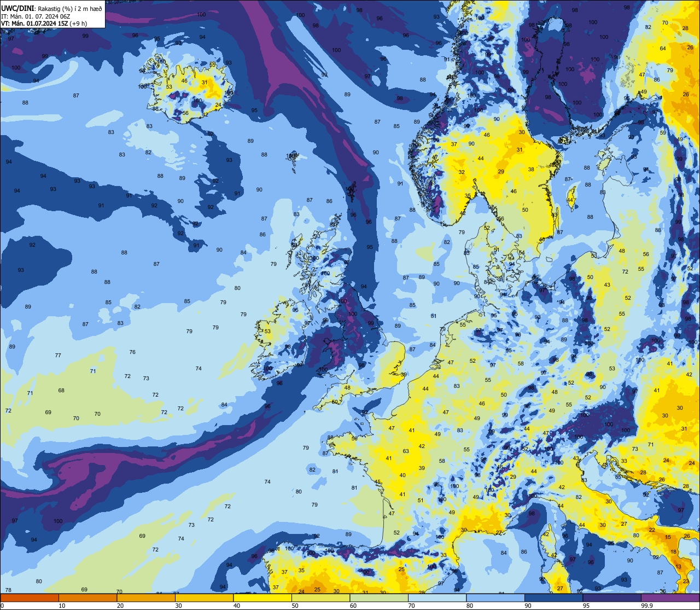Click the 50–60 pale yellow legend swatch
This screenshot has width=700, height=610.
pos(320,597)
